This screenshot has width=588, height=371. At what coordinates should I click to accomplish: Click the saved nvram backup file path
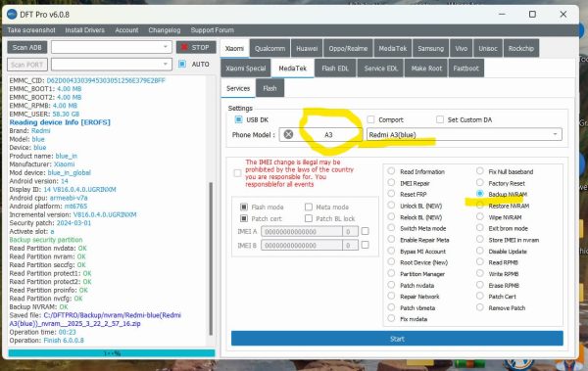(x=95, y=319)
